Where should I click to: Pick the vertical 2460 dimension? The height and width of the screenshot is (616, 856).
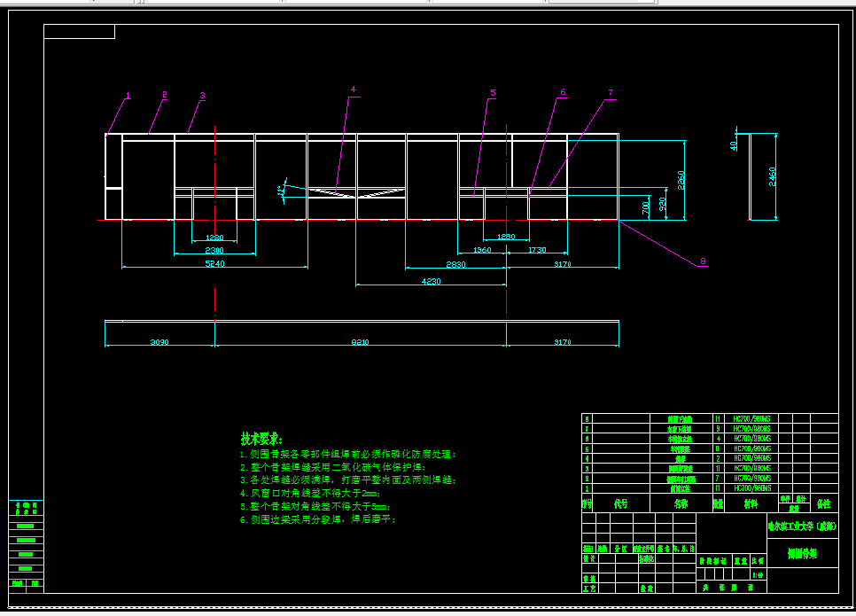pos(772,176)
